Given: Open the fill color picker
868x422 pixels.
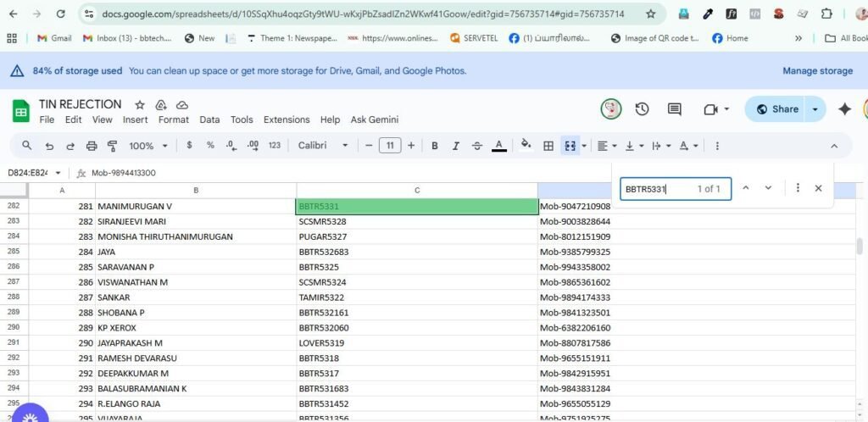Looking at the screenshot, I should 526,146.
